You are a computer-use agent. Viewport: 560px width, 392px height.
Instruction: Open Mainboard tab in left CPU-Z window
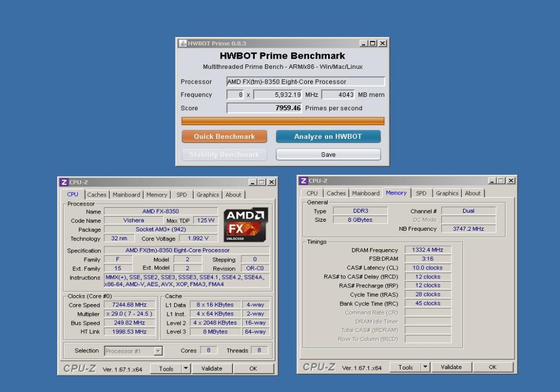(127, 194)
